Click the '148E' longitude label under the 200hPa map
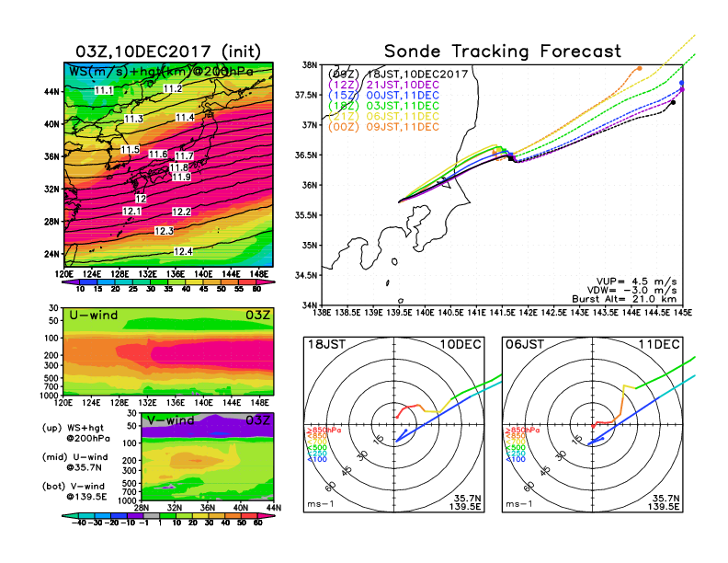The width and height of the screenshot is (728, 563). tap(259, 274)
